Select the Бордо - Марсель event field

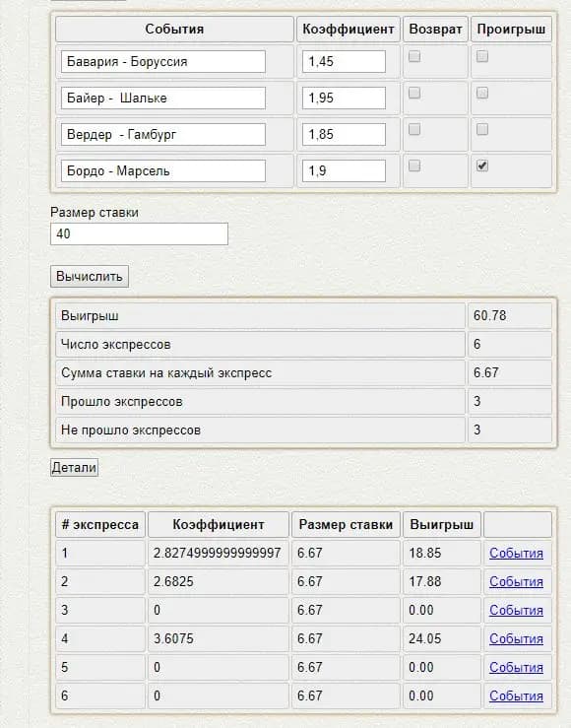point(163,170)
